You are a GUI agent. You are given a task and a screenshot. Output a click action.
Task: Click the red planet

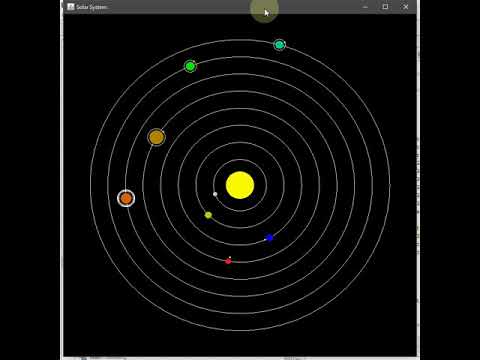coord(228,261)
